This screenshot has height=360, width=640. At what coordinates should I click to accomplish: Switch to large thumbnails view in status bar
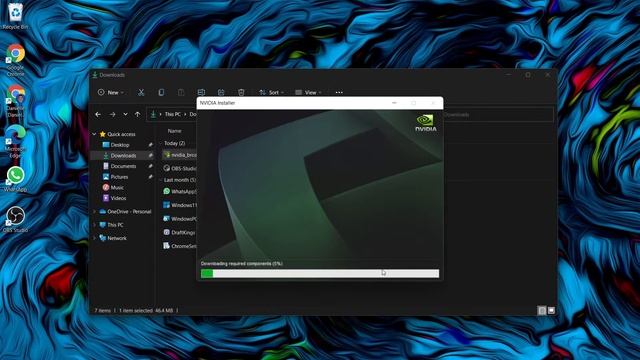click(551, 311)
